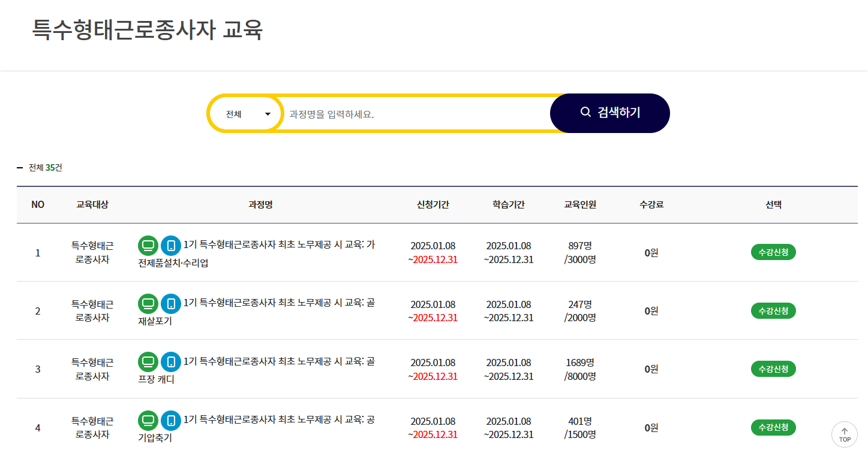This screenshot has width=868, height=453.
Task: Click 수강신청 for 공기압축기 course
Action: (773, 428)
